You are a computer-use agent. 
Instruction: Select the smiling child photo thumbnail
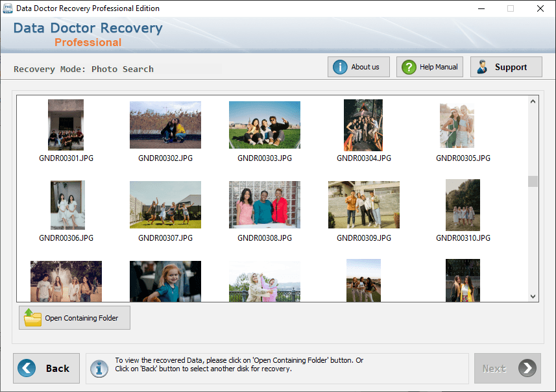(165, 281)
